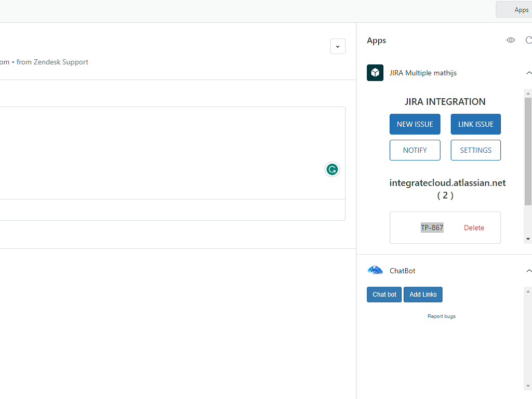The image size is (532, 399).
Task: Click the JIRA Multiple app cube icon
Action: 375,73
